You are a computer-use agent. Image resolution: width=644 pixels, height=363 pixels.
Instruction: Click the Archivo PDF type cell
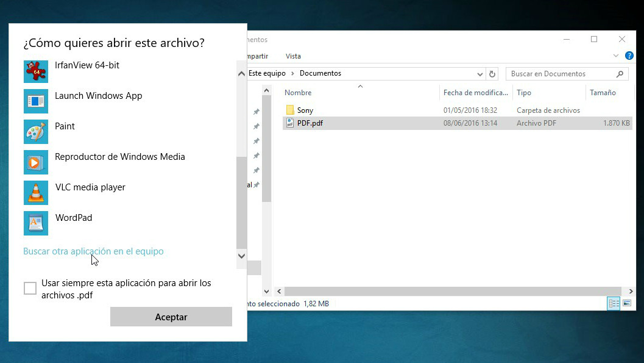point(536,123)
